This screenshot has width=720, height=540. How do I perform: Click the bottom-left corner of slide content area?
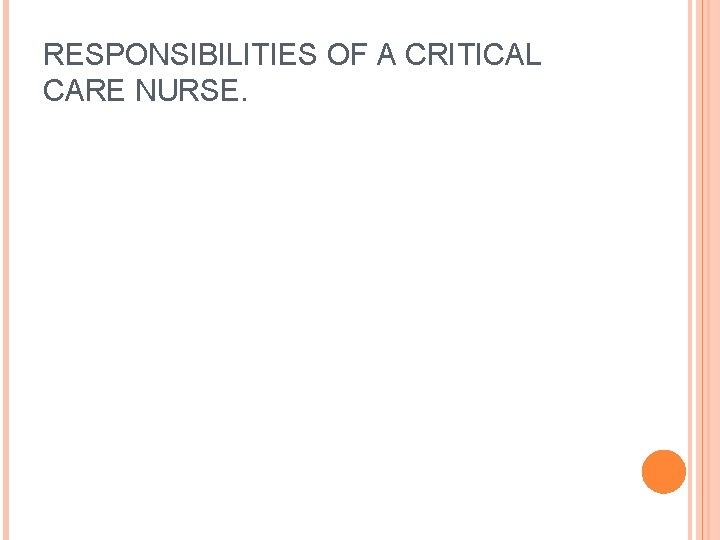point(30,520)
